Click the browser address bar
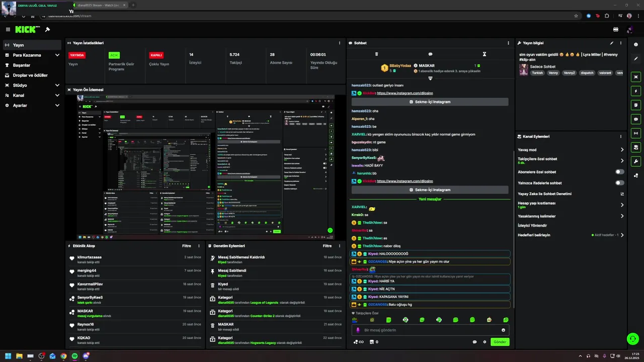644x362 pixels. 307,16
